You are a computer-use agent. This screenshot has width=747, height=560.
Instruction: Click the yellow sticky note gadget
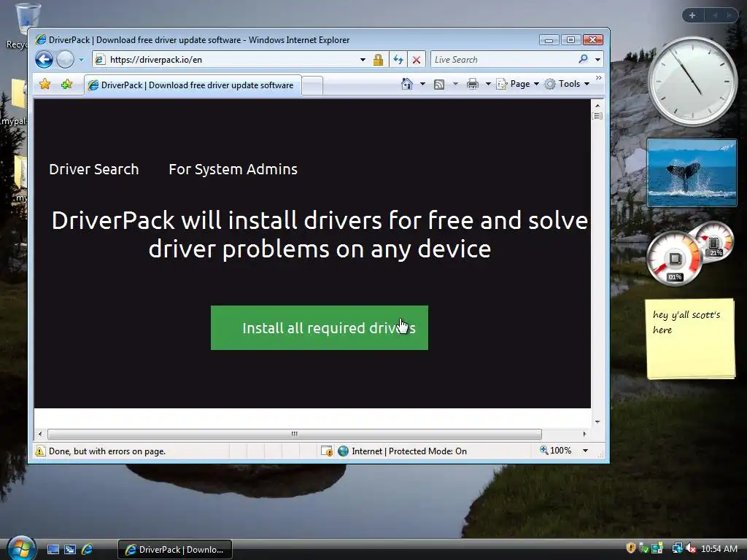pyautogui.click(x=690, y=338)
